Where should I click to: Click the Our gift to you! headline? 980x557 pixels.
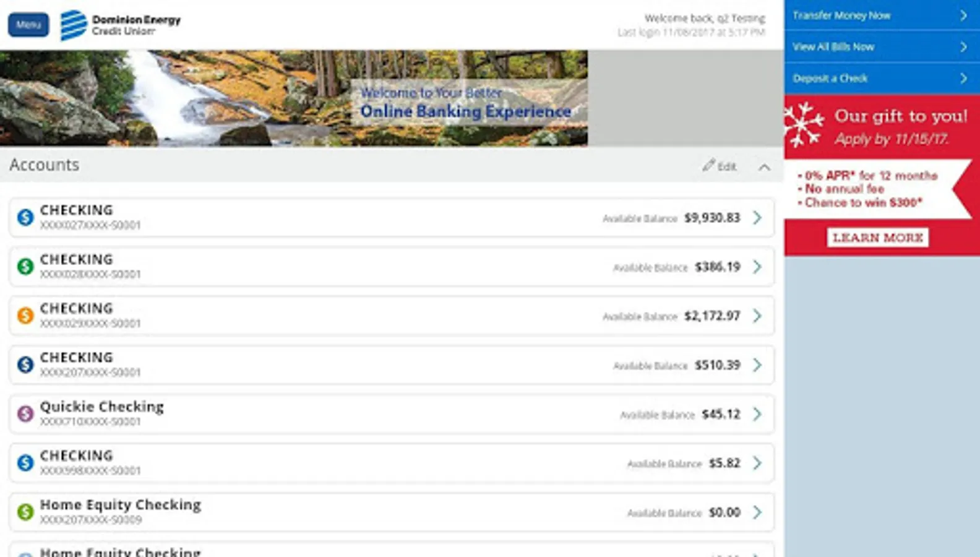point(901,116)
